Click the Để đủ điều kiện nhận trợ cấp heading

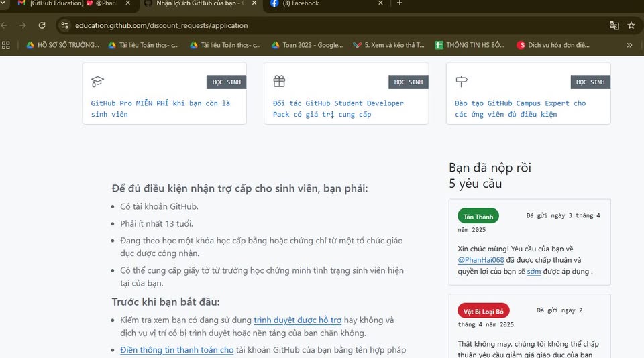point(240,188)
